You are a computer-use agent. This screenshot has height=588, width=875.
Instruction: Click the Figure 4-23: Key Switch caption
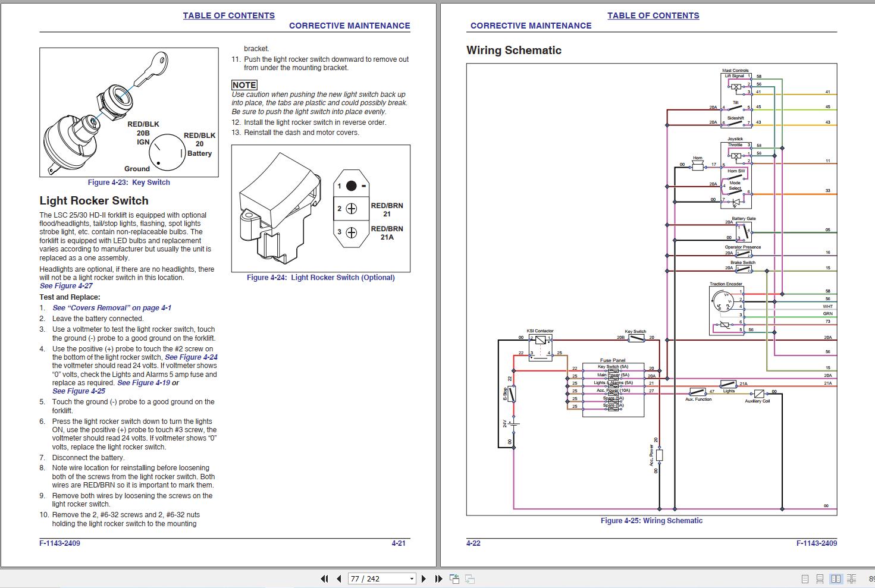[x=129, y=183]
